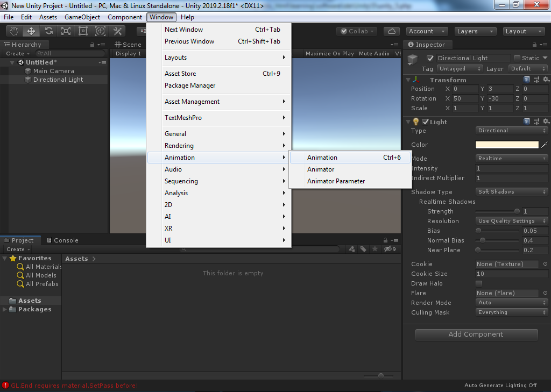Select the Rotate tool icon
Image resolution: width=551 pixels, height=392 pixels.
tap(48, 31)
